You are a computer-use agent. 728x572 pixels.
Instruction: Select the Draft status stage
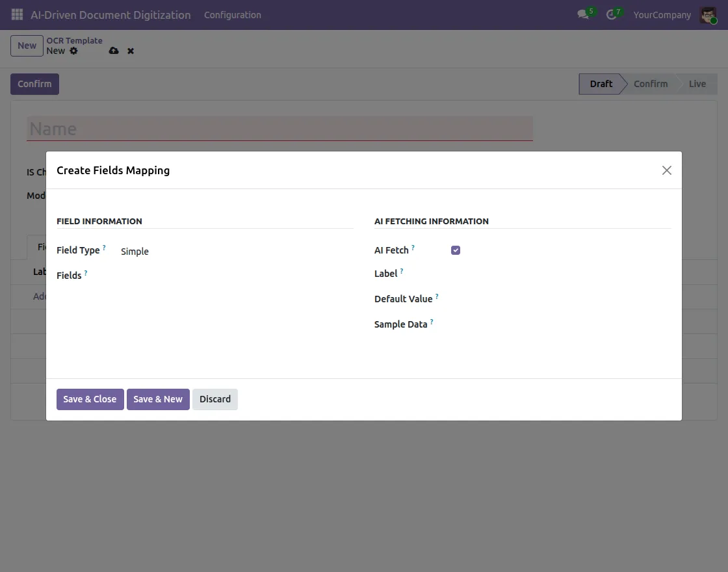pos(601,84)
